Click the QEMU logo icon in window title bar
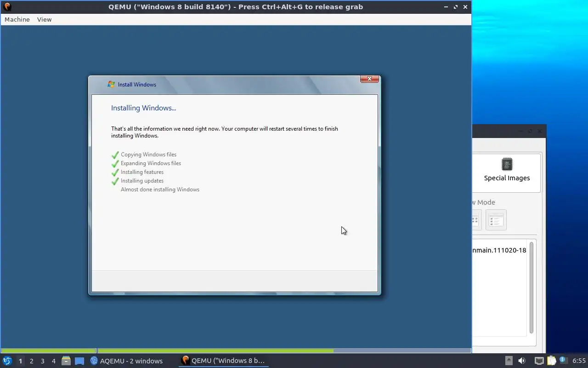Viewport: 588px width, 368px height. (x=7, y=7)
